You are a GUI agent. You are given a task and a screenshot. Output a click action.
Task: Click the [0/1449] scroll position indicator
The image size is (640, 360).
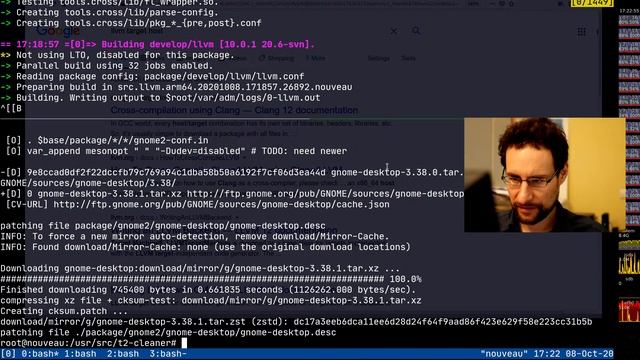592,3
